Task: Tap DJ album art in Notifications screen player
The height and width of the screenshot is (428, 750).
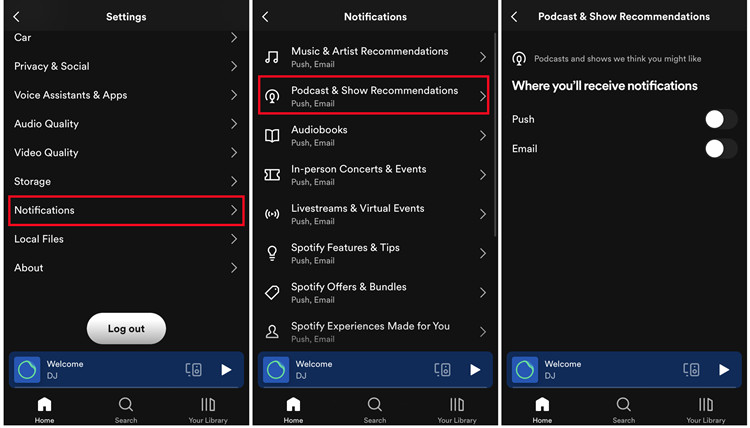Action: coord(276,370)
